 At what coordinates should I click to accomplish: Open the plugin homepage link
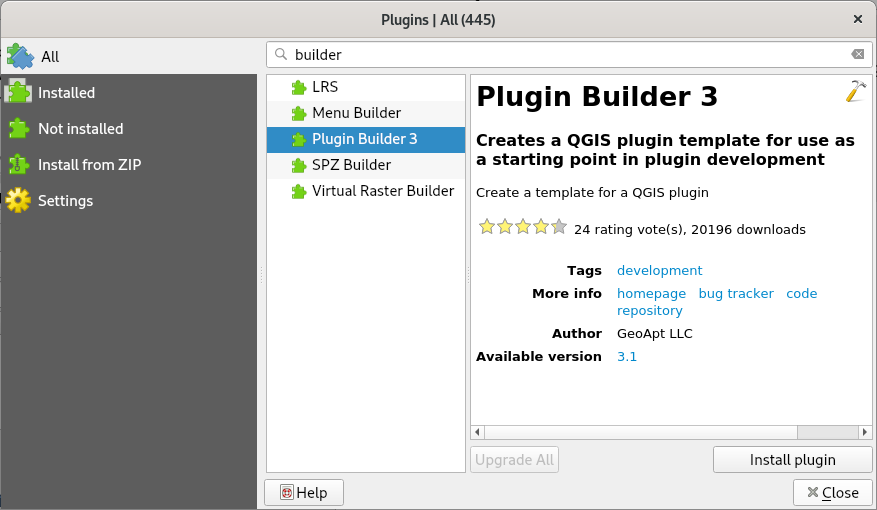coord(651,294)
